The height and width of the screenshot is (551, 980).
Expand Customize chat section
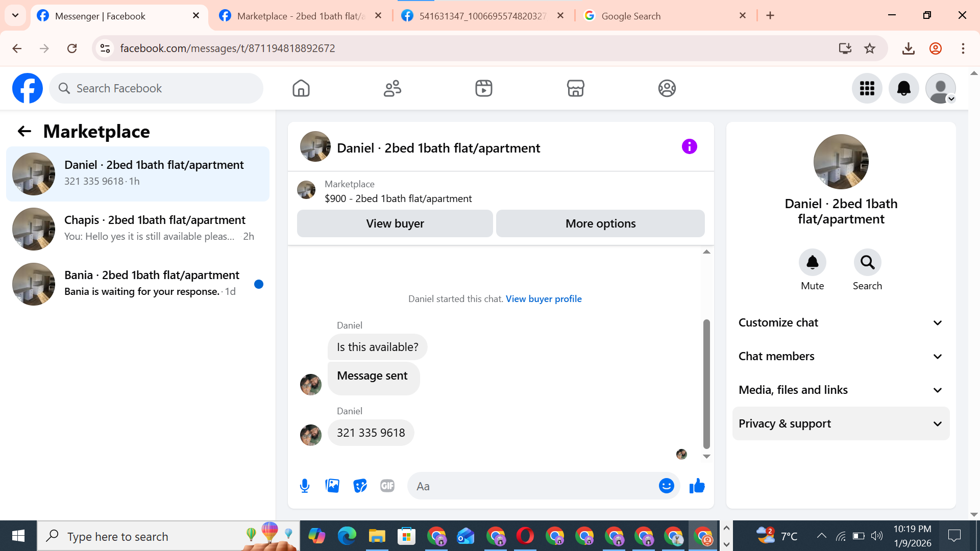pos(840,322)
